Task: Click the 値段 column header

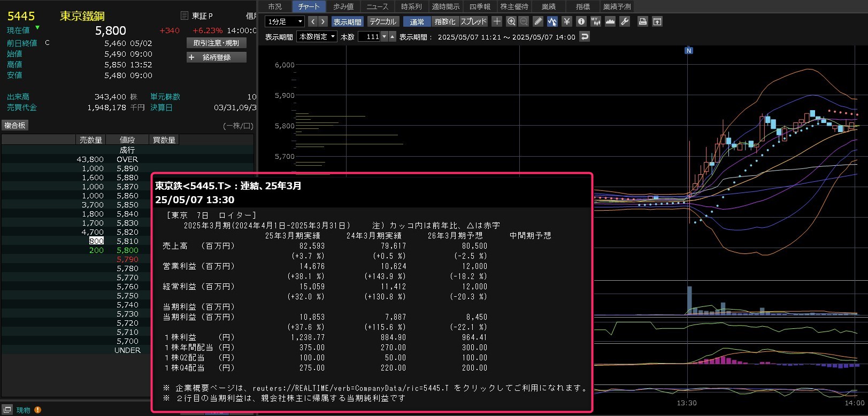Action: 127,140
